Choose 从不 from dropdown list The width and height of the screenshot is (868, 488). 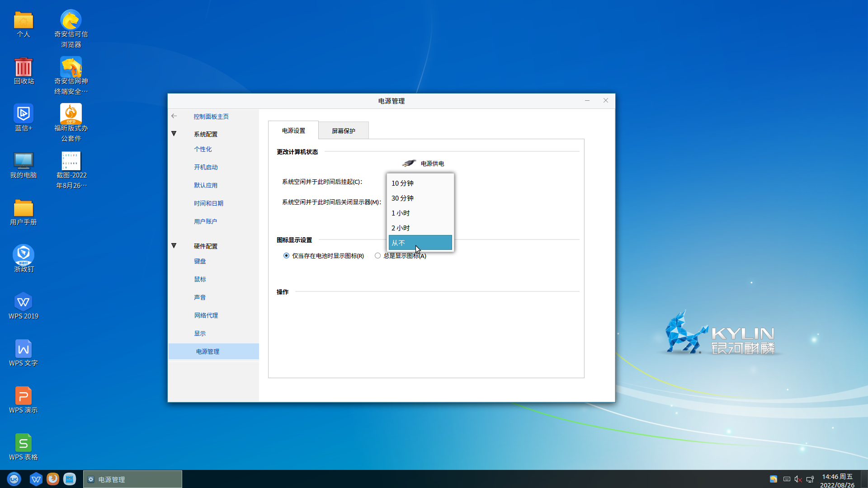point(420,243)
